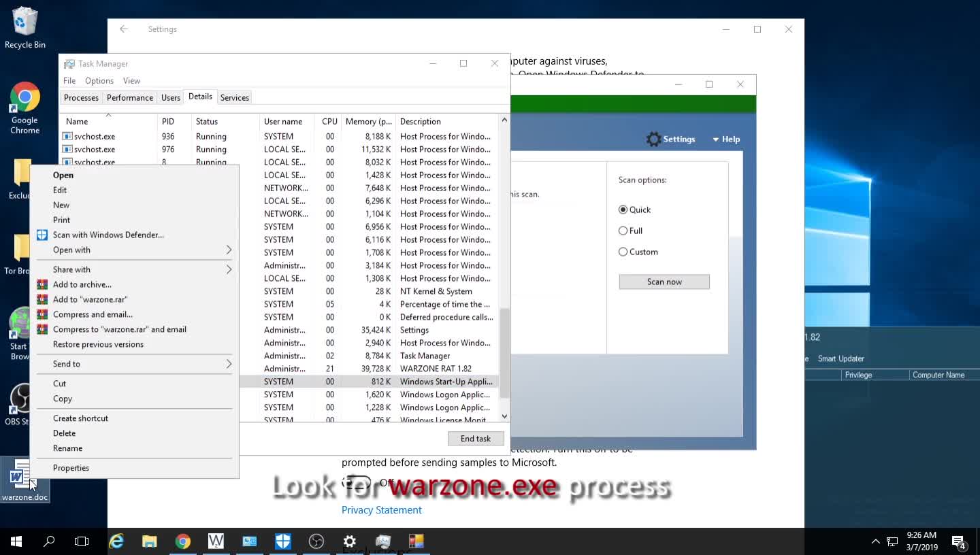Screen dimensions: 980x555
Task: Go back in the Settings window
Action: tap(123, 29)
